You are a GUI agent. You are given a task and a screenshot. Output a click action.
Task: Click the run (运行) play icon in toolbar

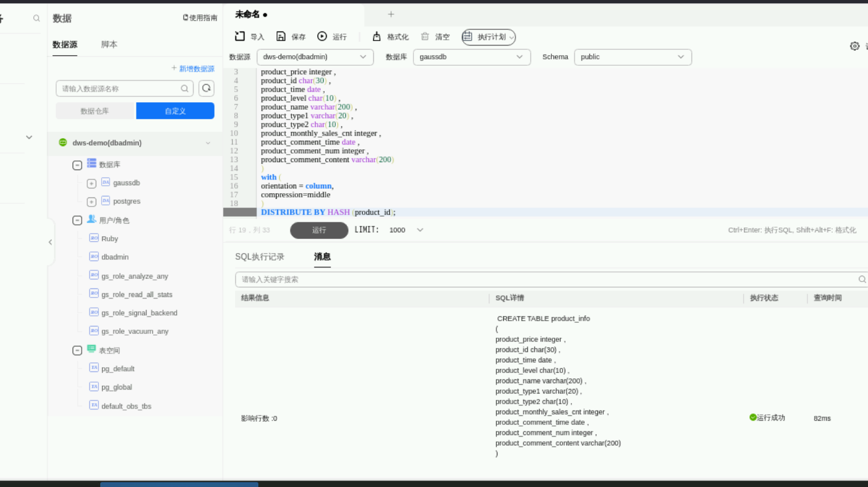click(322, 36)
